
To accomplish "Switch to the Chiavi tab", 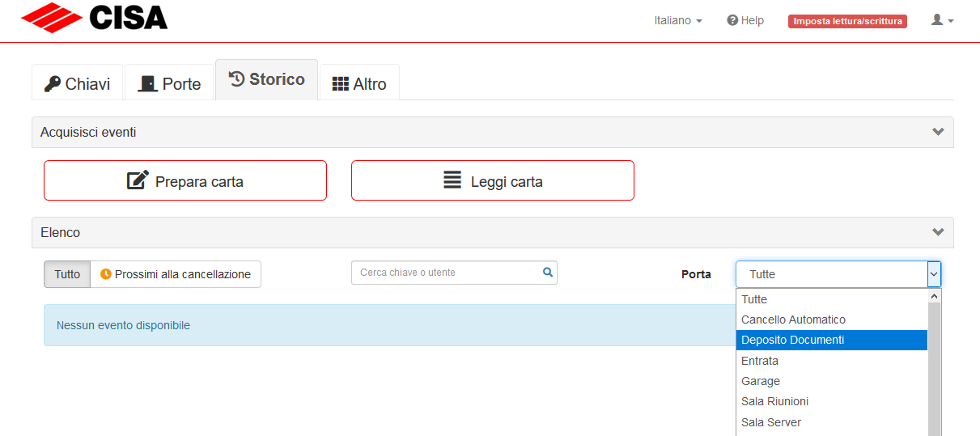I will click(x=77, y=83).
